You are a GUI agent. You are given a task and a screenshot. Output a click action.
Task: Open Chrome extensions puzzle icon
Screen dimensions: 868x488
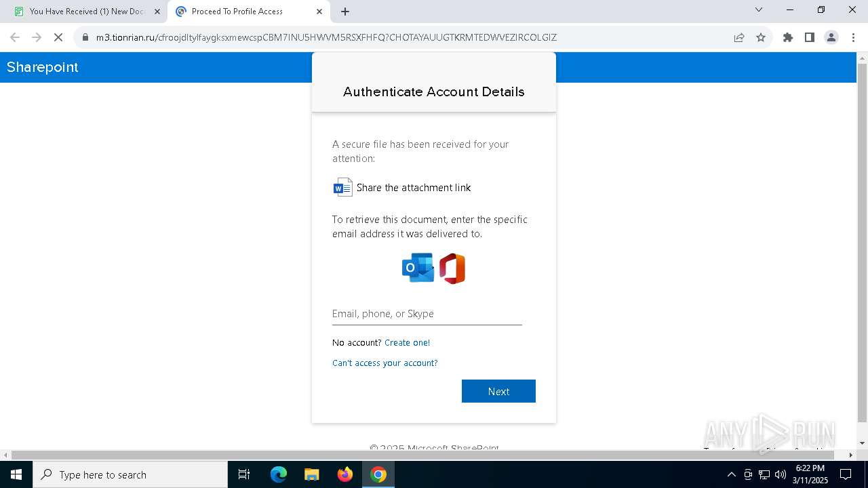(788, 37)
